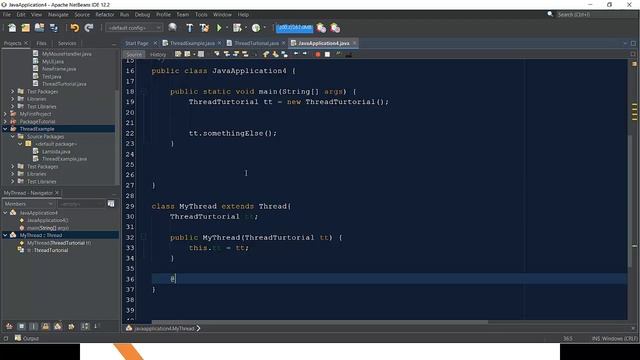640x360 pixels.
Task: Close the MyThread Navigator panel
Action: [57, 193]
